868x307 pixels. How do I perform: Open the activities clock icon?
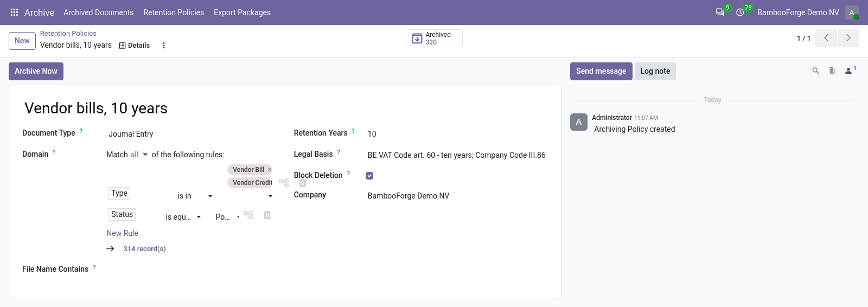coord(740,12)
